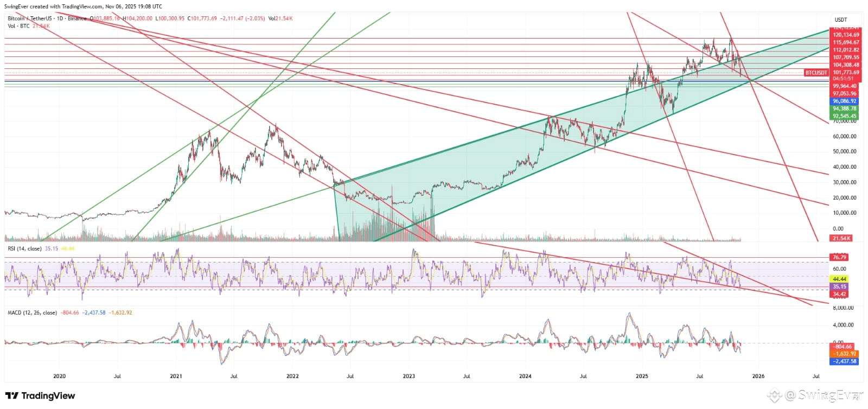868x409 pixels.
Task: Click the green 94,388.78 price label
Action: point(845,109)
